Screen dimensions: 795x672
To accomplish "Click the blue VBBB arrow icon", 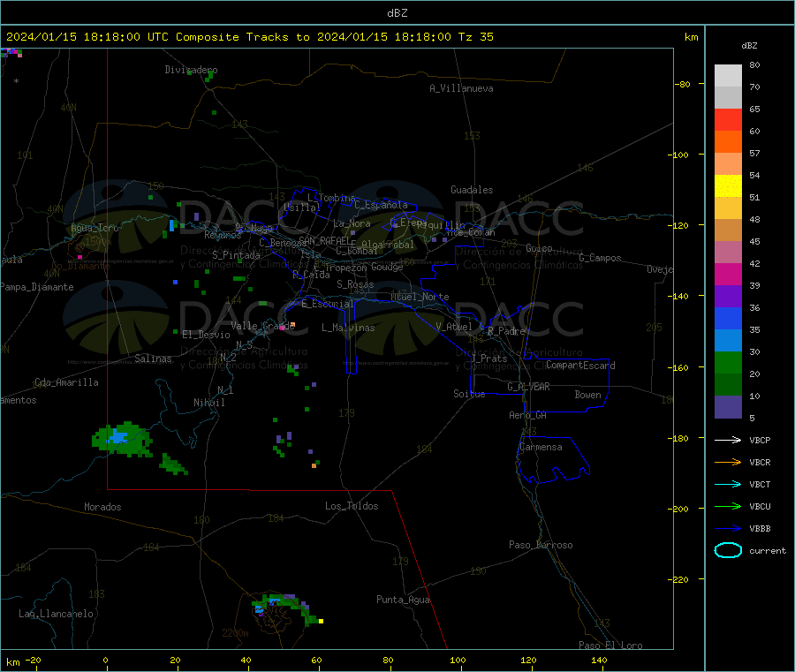I will coord(728,529).
